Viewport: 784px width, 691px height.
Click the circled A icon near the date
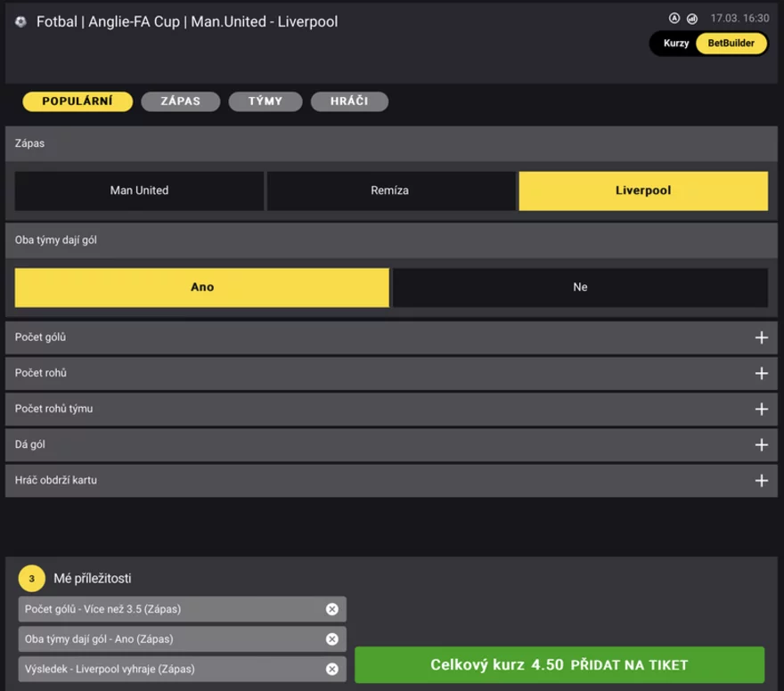coord(674,19)
